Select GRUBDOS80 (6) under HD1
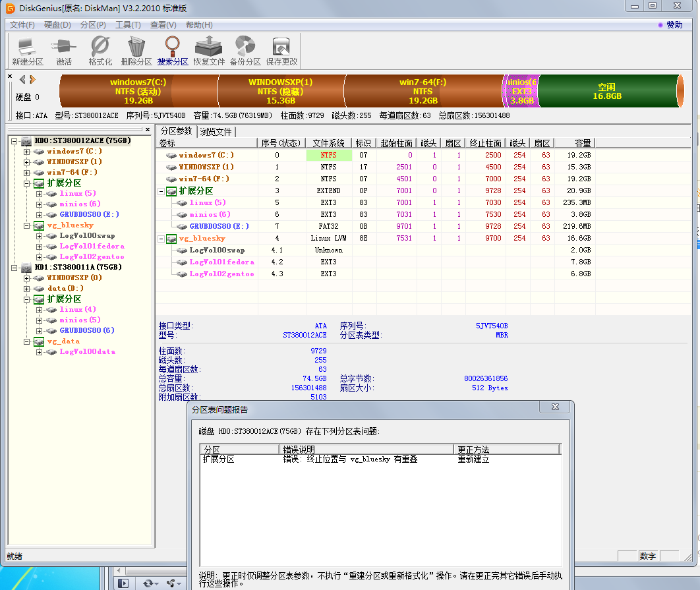Viewport: 700px width, 590px height. tap(87, 330)
